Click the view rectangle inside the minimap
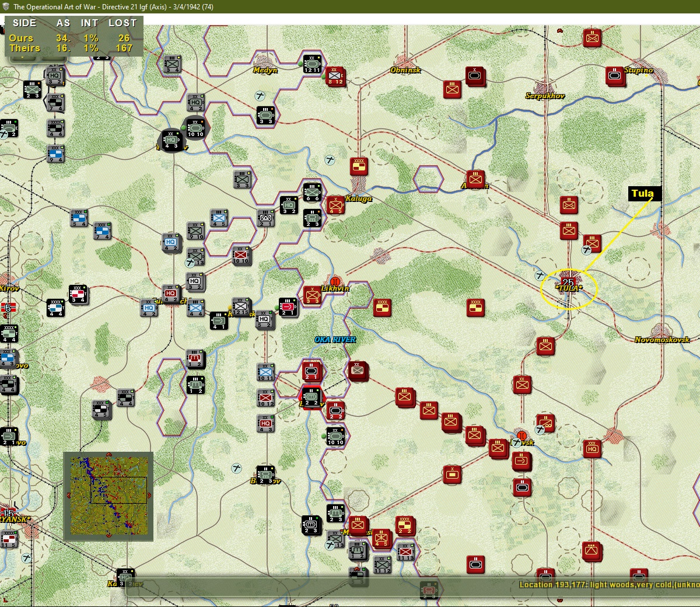The image size is (700, 607). click(118, 490)
